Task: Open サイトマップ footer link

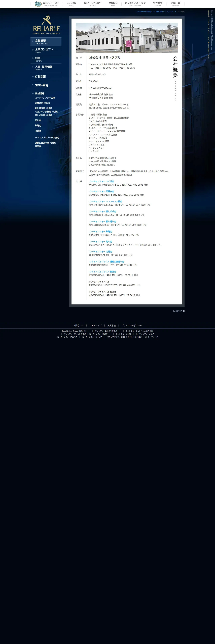Action: click(95, 326)
